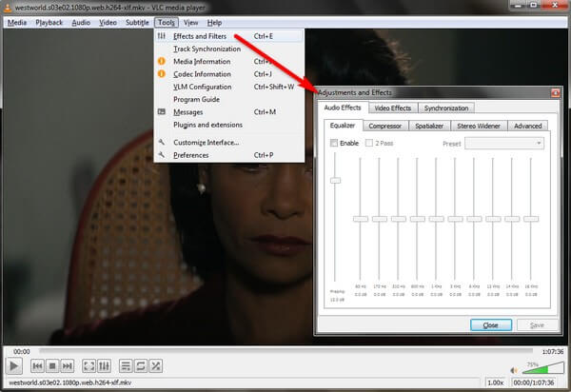Skip to next media in playlist
This screenshot has height=392, width=571.
click(68, 365)
